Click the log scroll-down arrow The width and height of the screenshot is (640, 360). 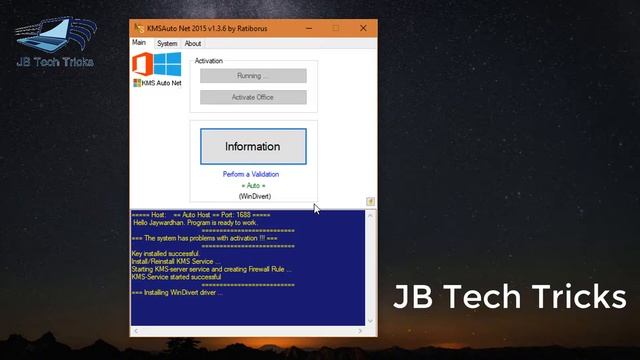coord(370,321)
